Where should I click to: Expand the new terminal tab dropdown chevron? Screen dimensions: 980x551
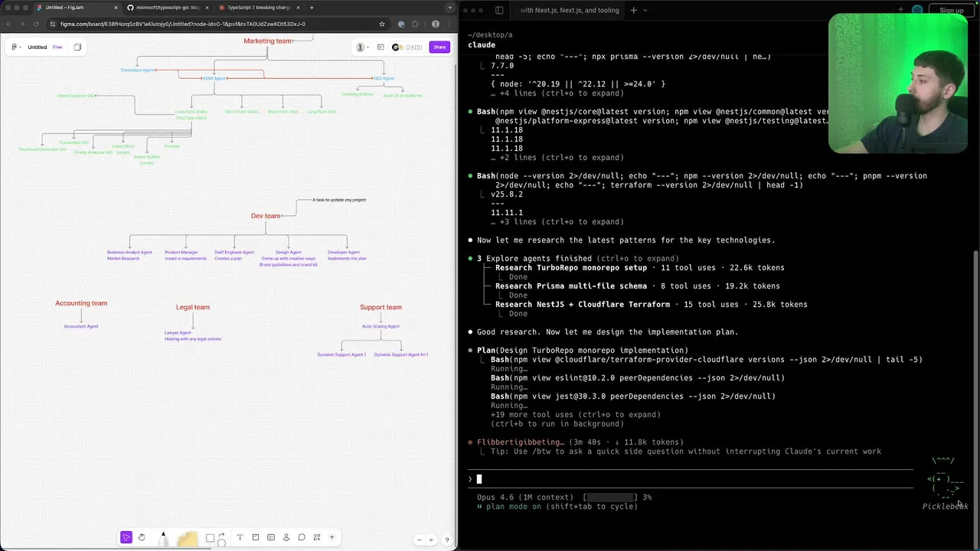tap(645, 10)
